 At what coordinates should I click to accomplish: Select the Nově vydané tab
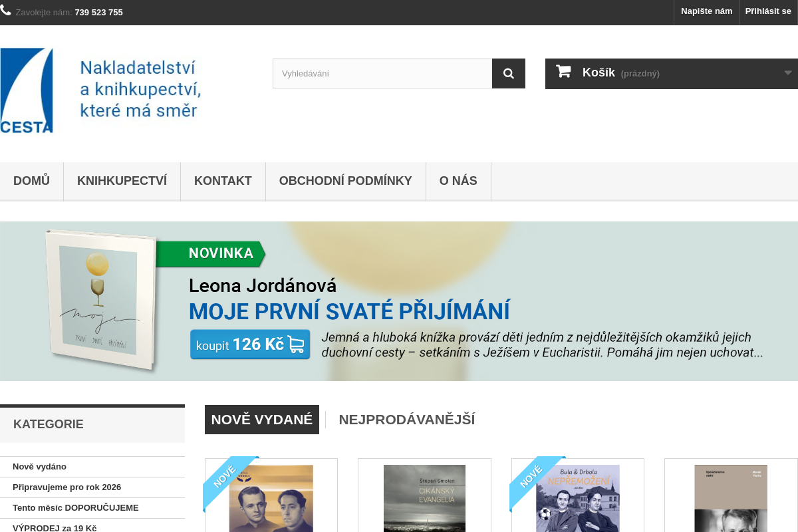click(261, 420)
